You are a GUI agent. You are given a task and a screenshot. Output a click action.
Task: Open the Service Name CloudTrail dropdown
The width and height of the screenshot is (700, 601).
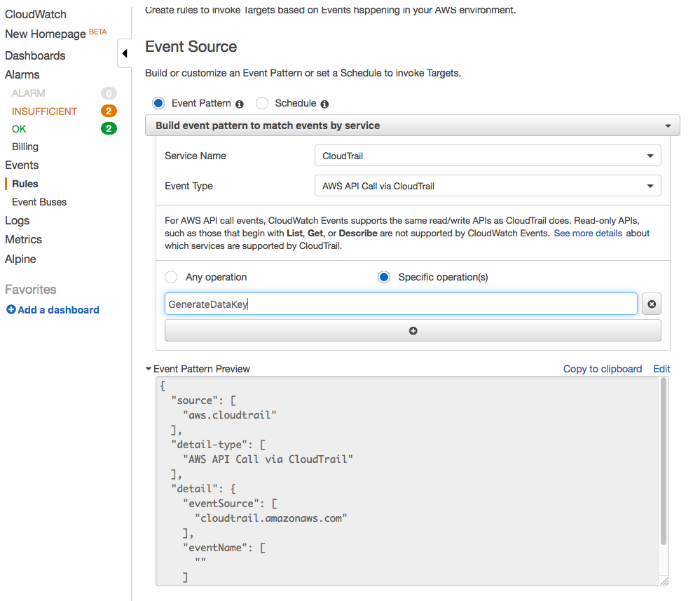488,156
